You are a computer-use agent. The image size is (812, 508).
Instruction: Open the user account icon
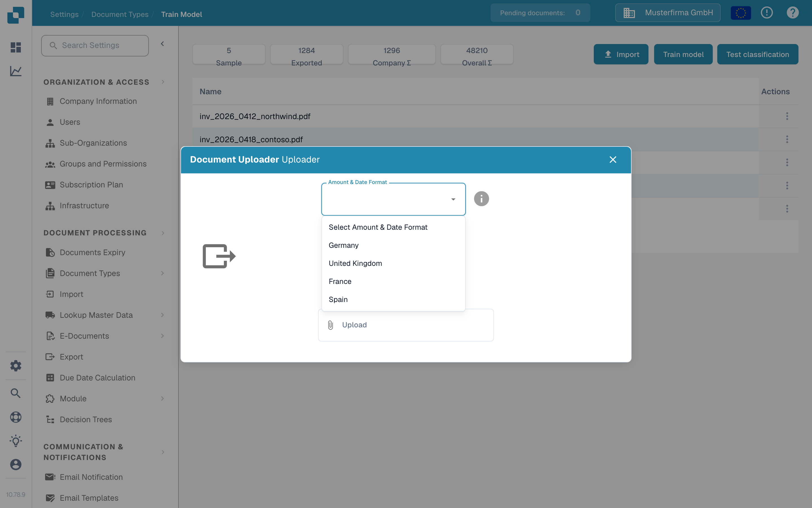pos(16,464)
